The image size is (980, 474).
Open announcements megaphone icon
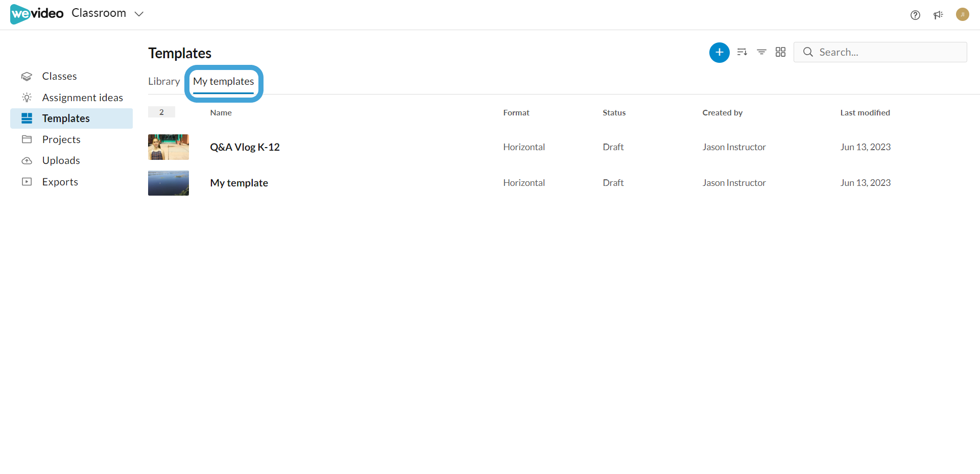click(938, 15)
